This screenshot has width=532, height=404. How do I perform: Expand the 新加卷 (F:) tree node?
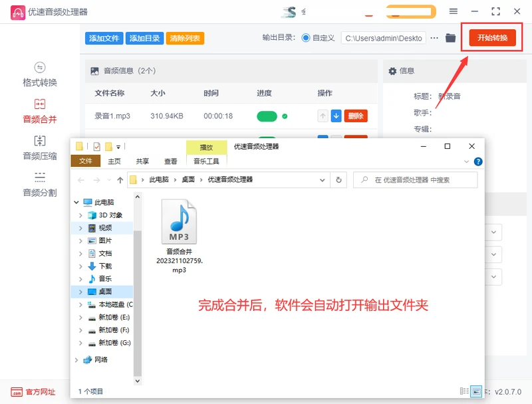coord(80,330)
